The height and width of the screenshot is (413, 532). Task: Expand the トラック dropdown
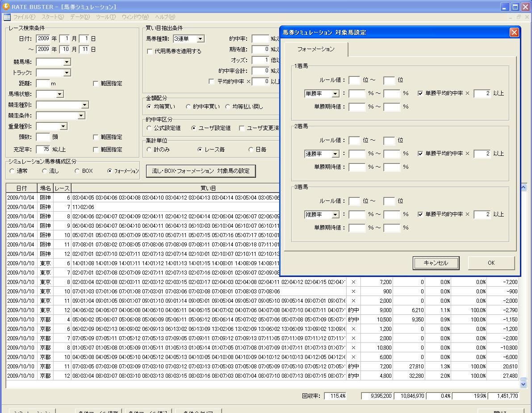(67, 73)
